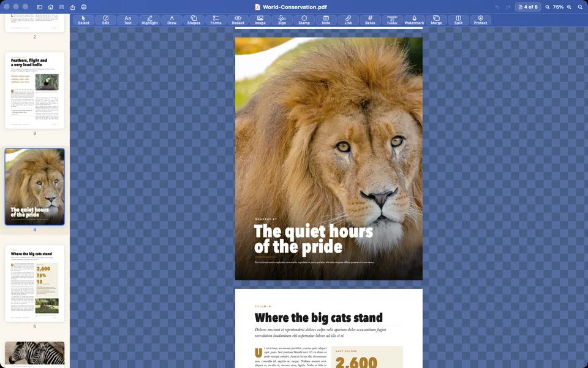588x368 pixels.
Task: Add a Note with the Note tool
Action: [326, 20]
